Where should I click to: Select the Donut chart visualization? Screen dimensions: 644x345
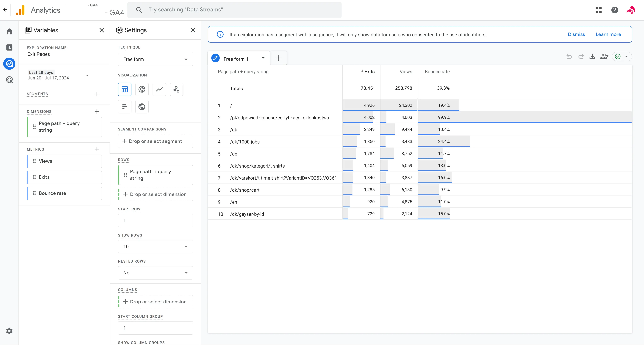tap(142, 89)
